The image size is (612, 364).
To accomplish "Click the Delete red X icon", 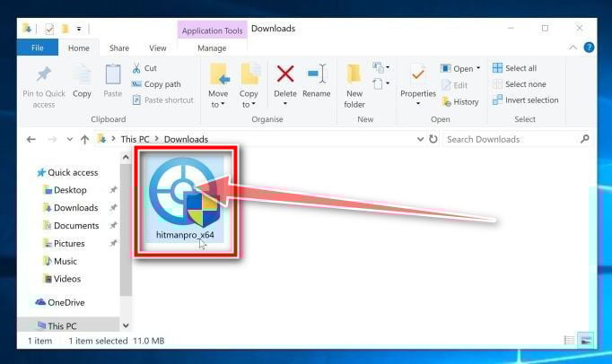I will coord(285,74).
